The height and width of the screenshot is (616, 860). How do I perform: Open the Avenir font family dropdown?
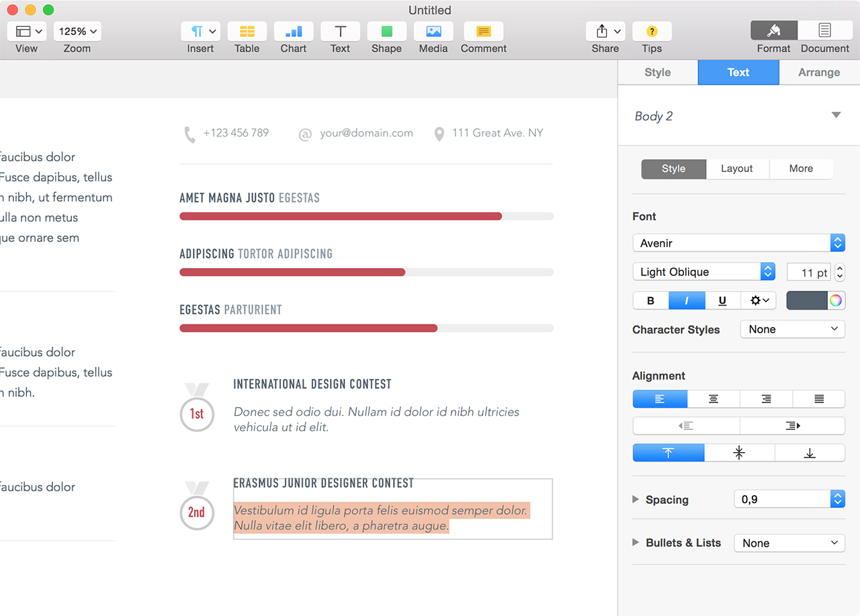coord(738,243)
